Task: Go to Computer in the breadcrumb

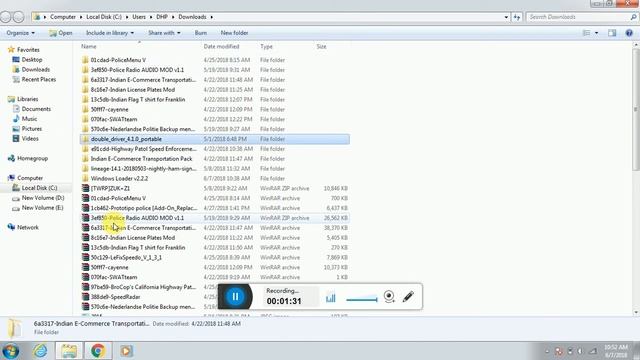Action: point(63,17)
